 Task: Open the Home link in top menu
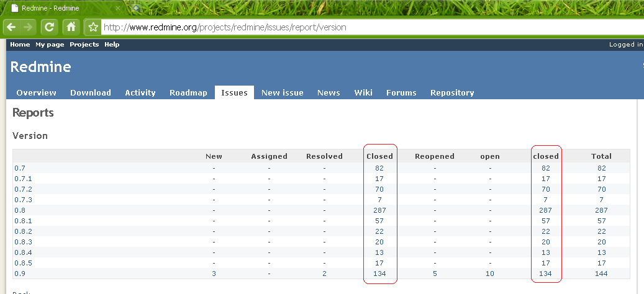pos(20,44)
